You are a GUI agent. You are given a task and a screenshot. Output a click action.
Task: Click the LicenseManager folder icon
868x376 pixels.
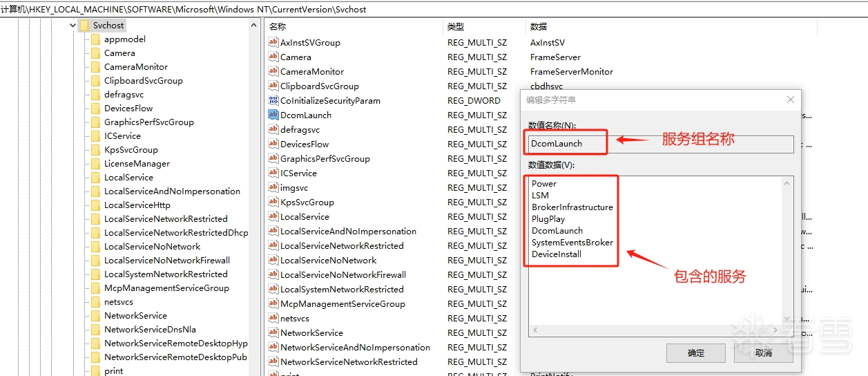[x=95, y=164]
